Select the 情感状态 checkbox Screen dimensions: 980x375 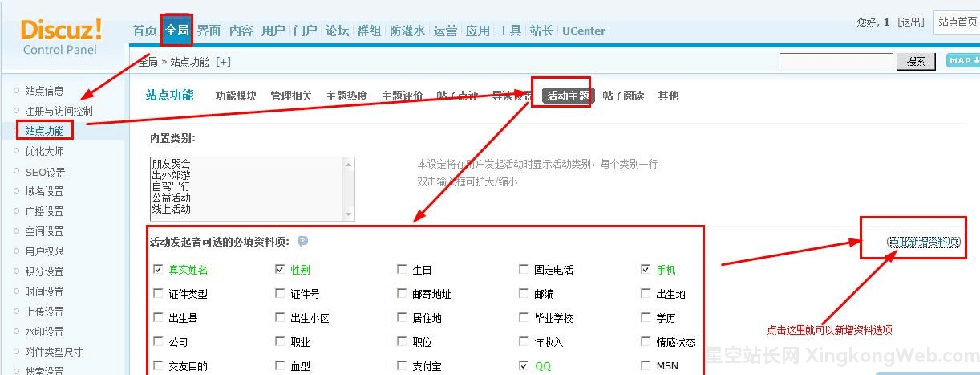pos(646,342)
